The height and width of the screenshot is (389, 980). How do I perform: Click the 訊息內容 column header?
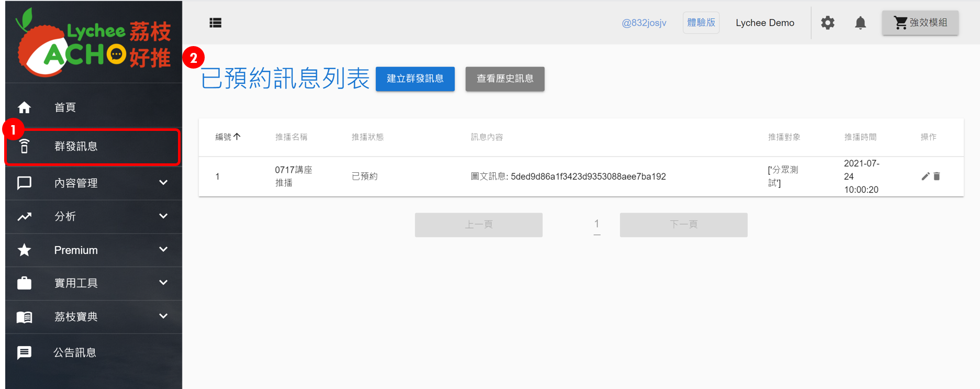point(487,137)
